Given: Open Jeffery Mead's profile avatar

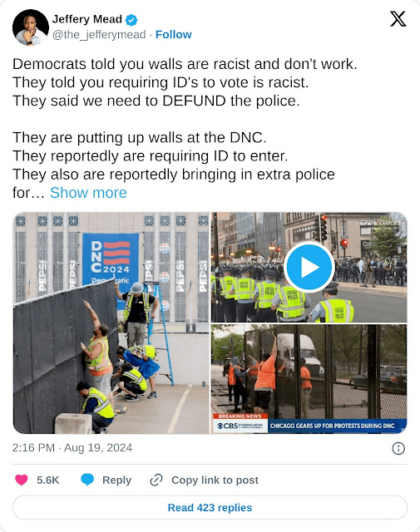Looking at the screenshot, I should tap(31, 27).
